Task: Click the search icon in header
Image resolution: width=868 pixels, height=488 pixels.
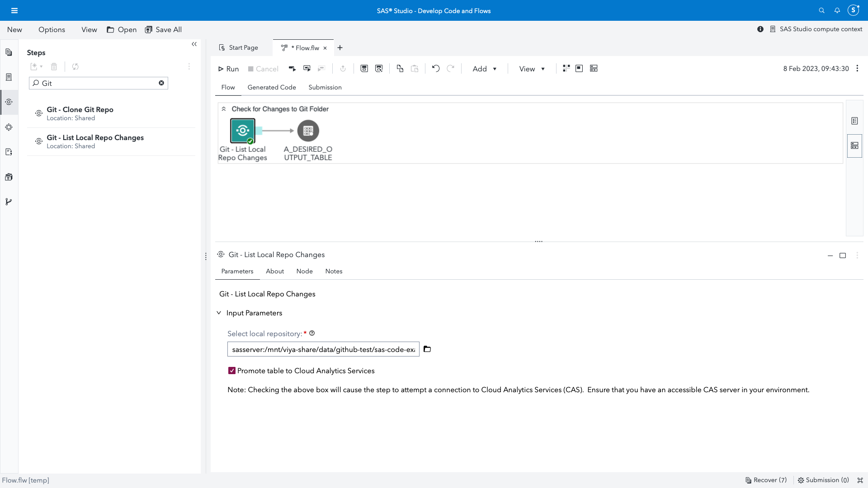Action: (x=821, y=10)
